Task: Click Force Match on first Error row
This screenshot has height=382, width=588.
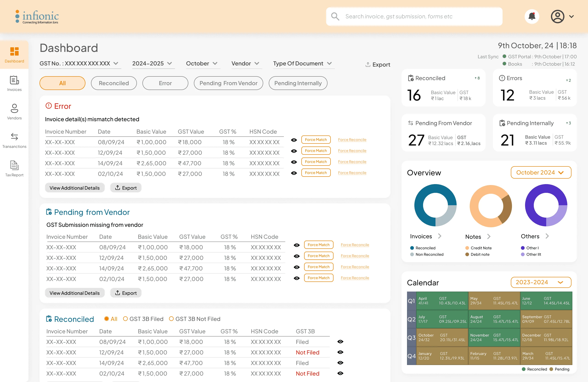Action: [316, 140]
